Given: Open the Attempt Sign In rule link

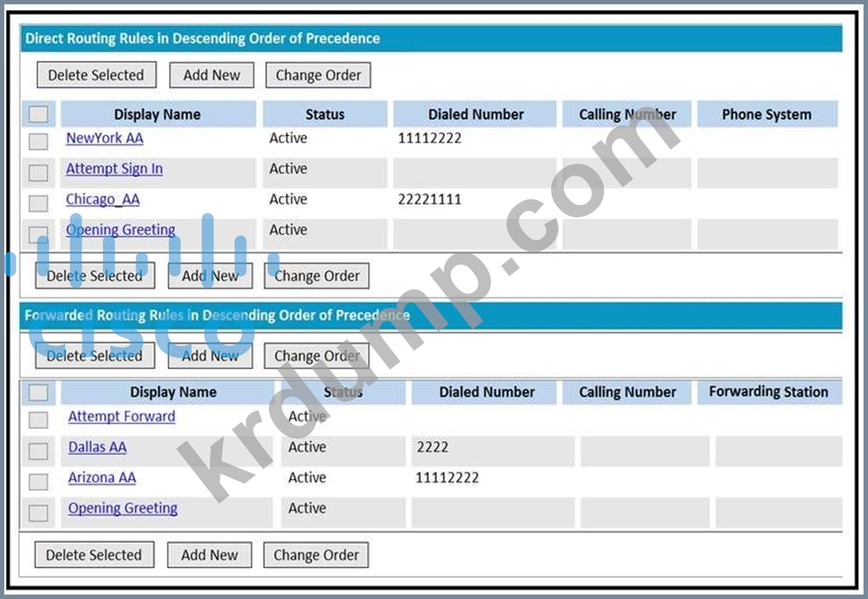Looking at the screenshot, I should click(114, 169).
